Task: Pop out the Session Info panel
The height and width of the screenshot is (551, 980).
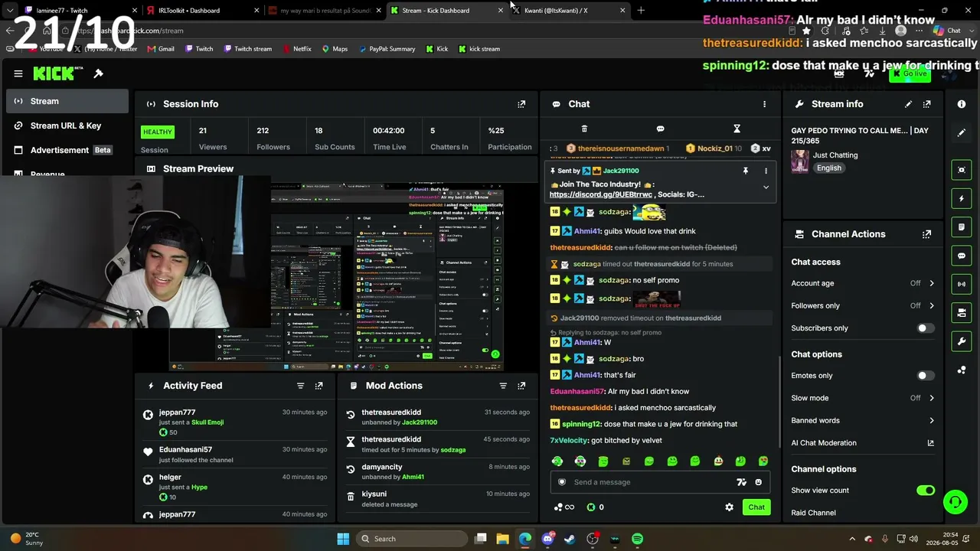Action: (x=521, y=104)
